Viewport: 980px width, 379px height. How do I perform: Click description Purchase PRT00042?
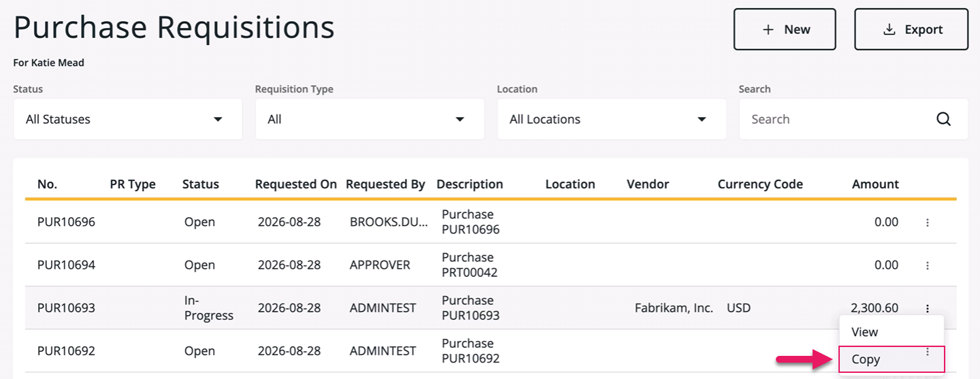click(470, 265)
